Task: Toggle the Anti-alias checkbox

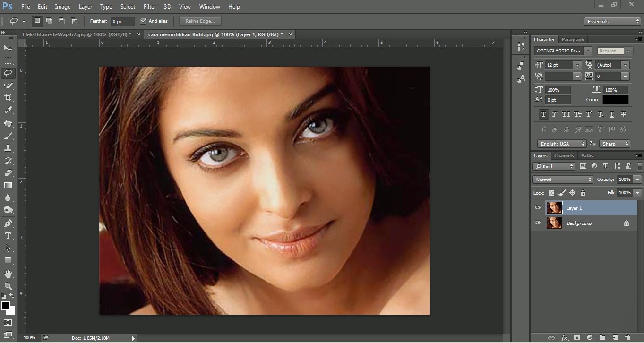Action: coord(144,21)
